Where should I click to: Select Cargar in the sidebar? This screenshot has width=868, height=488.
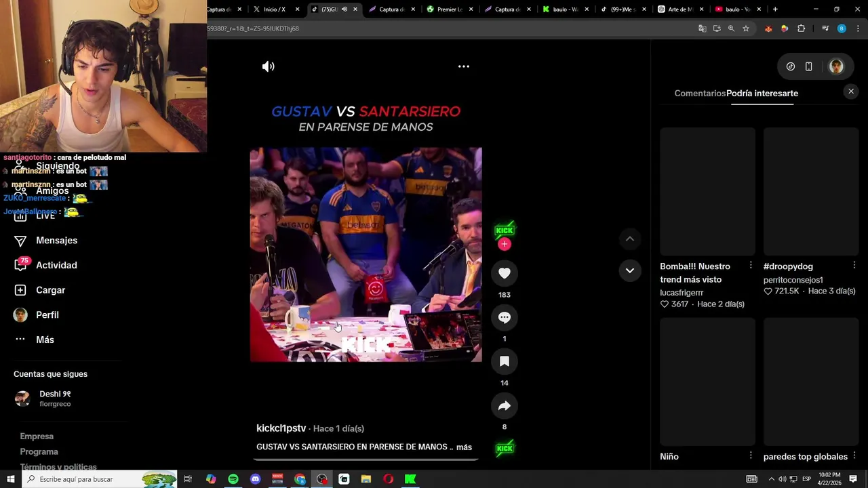39,290
